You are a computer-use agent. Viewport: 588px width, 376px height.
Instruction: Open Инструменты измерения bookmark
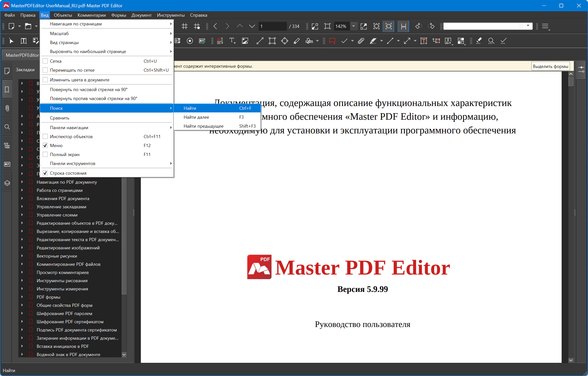62,289
